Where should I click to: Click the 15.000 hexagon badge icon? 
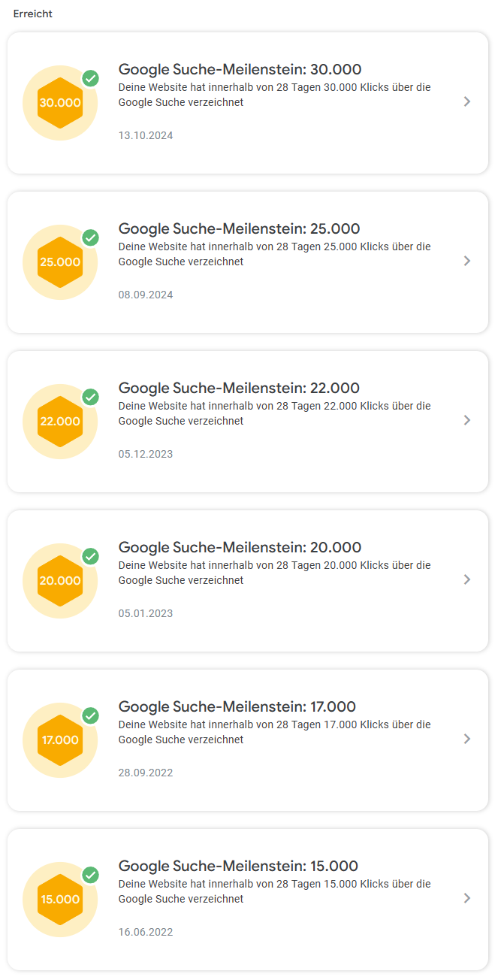[60, 900]
